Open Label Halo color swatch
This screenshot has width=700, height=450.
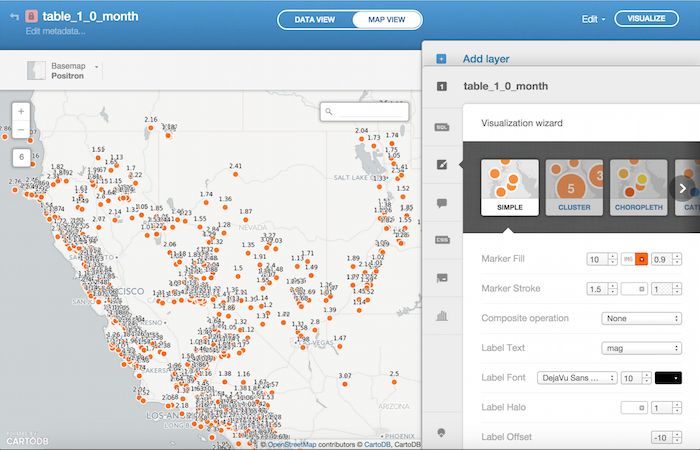[x=634, y=408]
